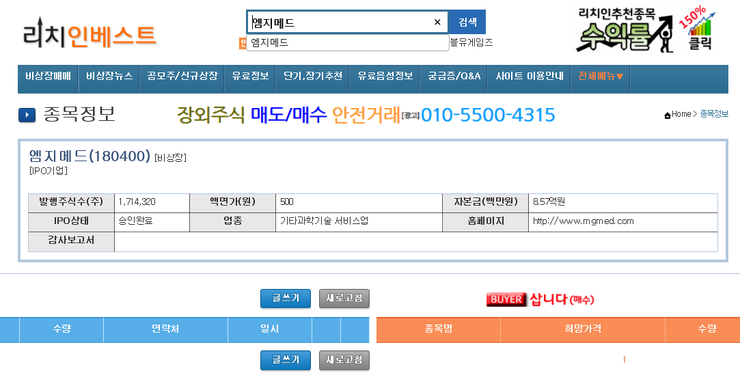Open the 리치인추천종목 수익률 banner
The height and width of the screenshot is (388, 740).
pyautogui.click(x=624, y=30)
